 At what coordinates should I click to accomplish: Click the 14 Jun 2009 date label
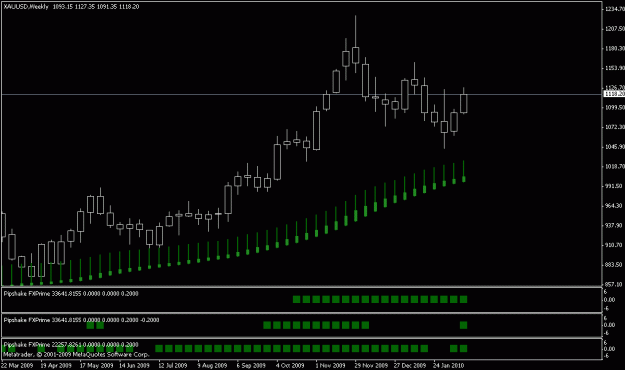134,365
